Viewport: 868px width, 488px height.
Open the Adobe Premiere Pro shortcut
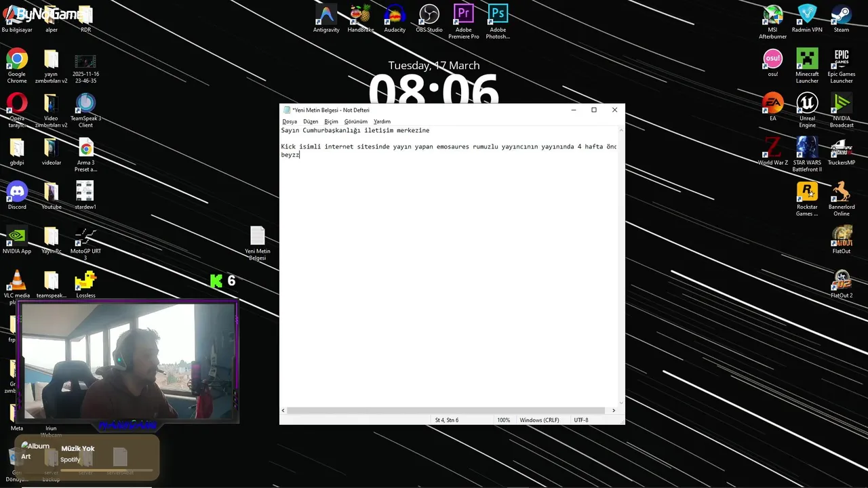[x=464, y=22]
